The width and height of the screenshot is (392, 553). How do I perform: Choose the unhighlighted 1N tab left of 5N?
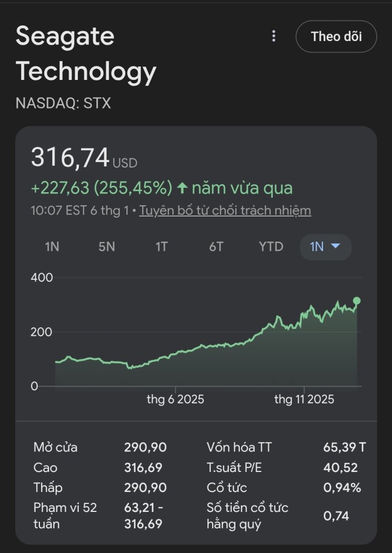(52, 247)
